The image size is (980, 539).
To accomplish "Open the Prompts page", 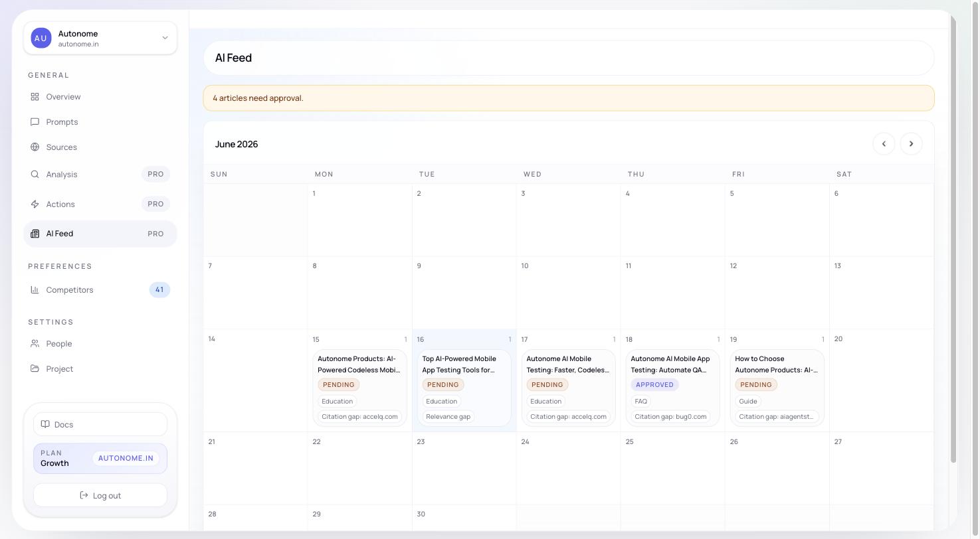I will click(x=100, y=122).
